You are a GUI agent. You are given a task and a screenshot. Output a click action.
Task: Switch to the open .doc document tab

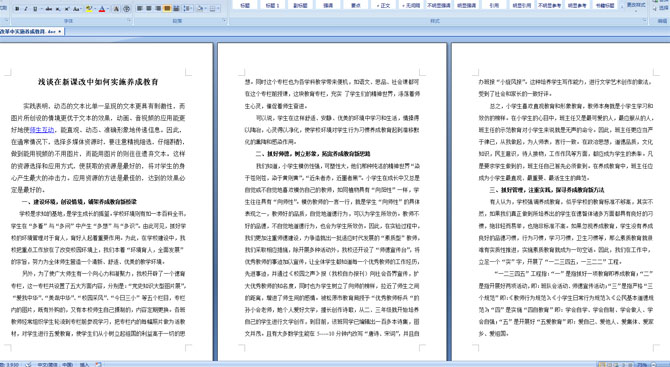(x=29, y=32)
